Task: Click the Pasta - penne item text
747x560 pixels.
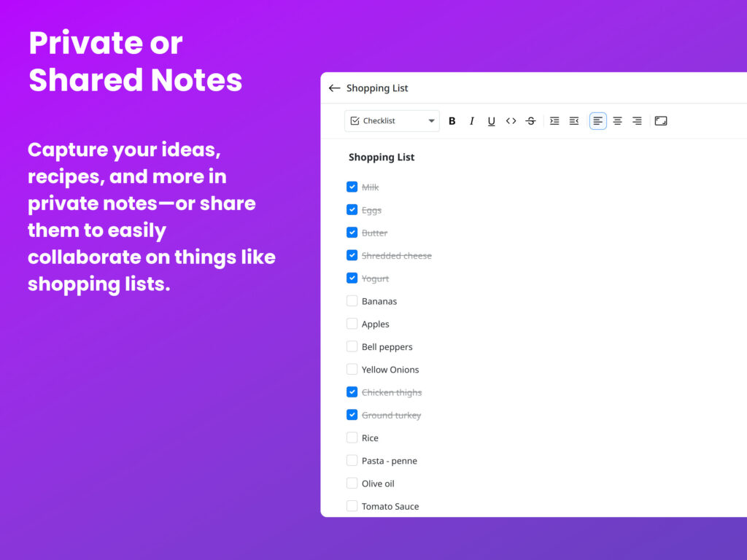Action: [x=390, y=461]
